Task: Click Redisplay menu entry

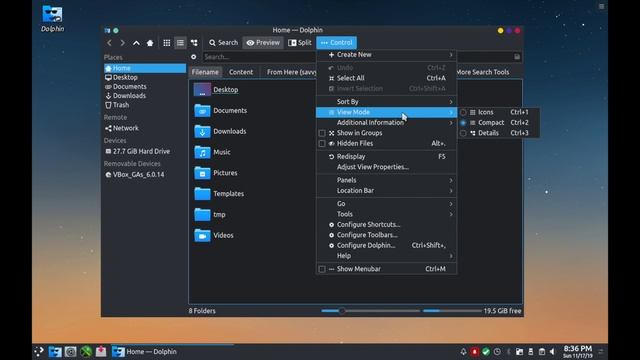Action: [386, 156]
